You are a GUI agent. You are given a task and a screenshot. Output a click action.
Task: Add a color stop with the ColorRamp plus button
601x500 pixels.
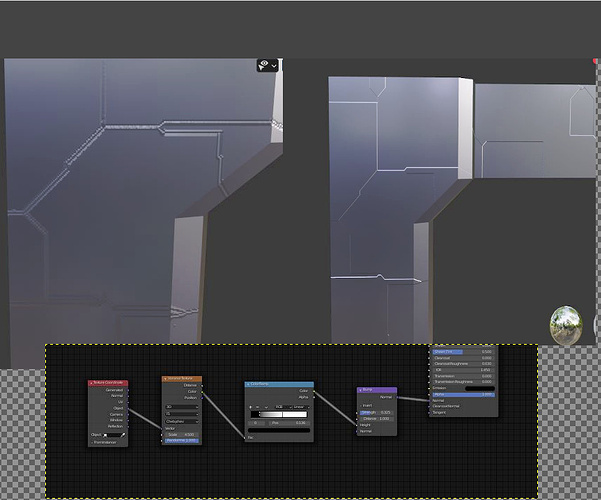click(x=251, y=407)
